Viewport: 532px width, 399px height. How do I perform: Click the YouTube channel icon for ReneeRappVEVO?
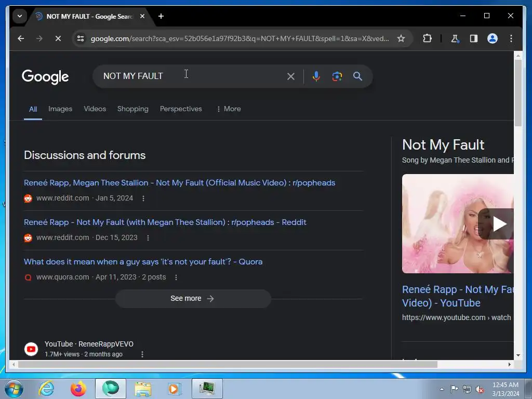(x=31, y=349)
